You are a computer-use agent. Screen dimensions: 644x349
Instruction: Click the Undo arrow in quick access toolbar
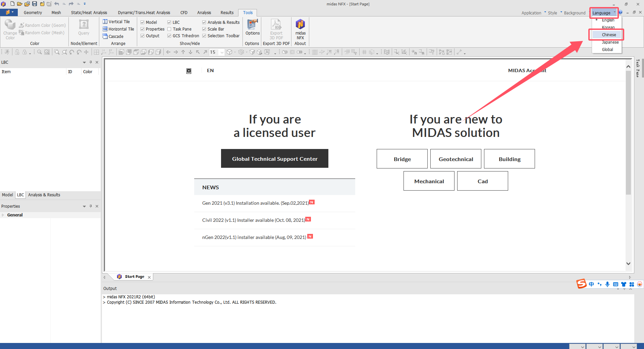click(x=57, y=4)
